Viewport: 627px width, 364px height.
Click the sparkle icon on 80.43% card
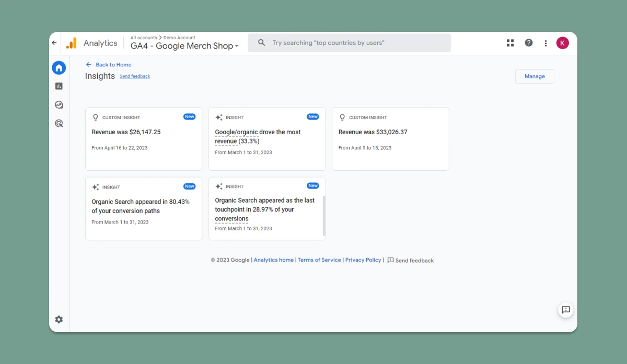pyautogui.click(x=96, y=187)
